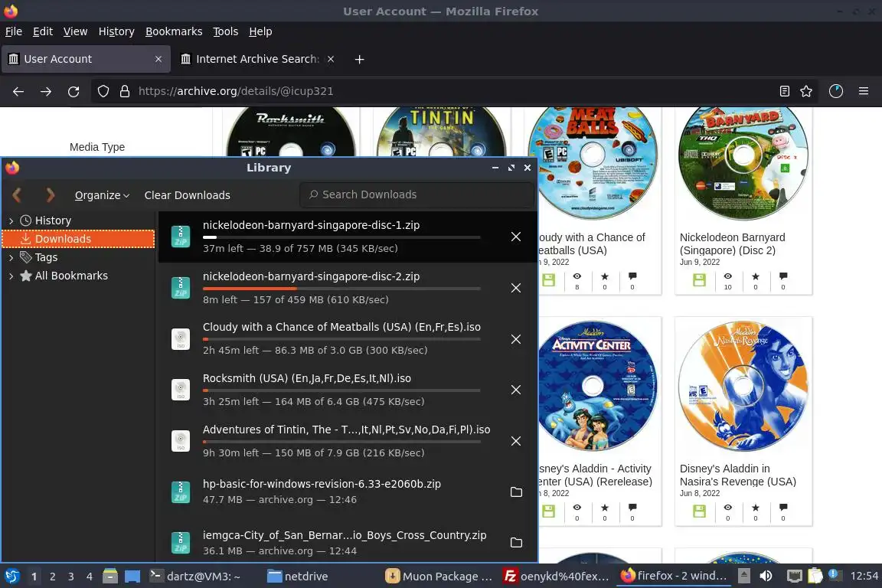Screen dimensions: 882x588
Task: Open the Tools menu
Action: (226, 31)
